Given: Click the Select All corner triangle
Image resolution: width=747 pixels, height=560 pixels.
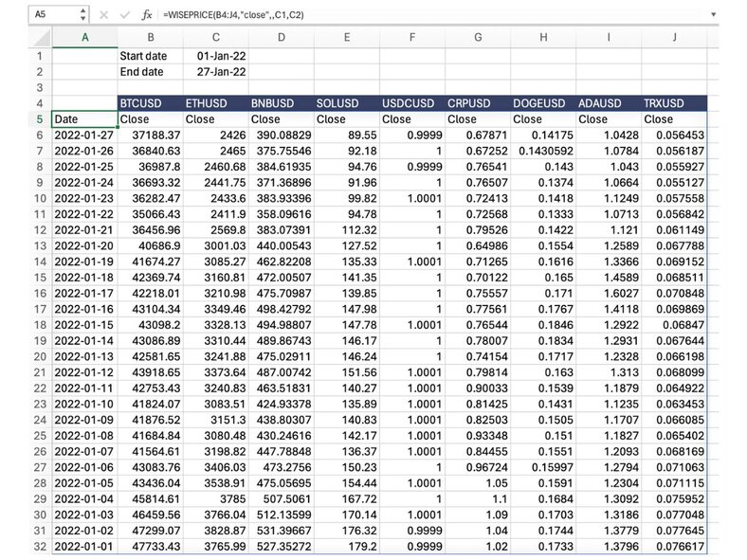Looking at the screenshot, I should point(41,37).
